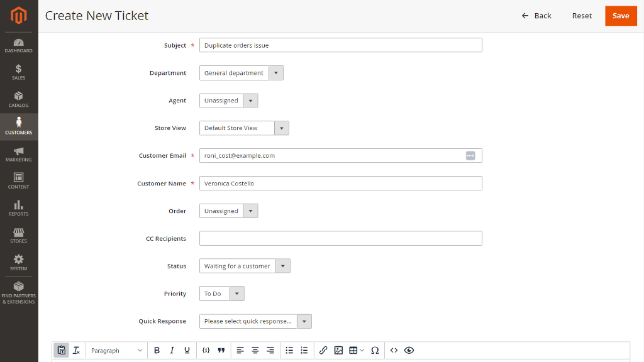Open the Priority dropdown
This screenshot has width=644, height=362.
pyautogui.click(x=222, y=293)
